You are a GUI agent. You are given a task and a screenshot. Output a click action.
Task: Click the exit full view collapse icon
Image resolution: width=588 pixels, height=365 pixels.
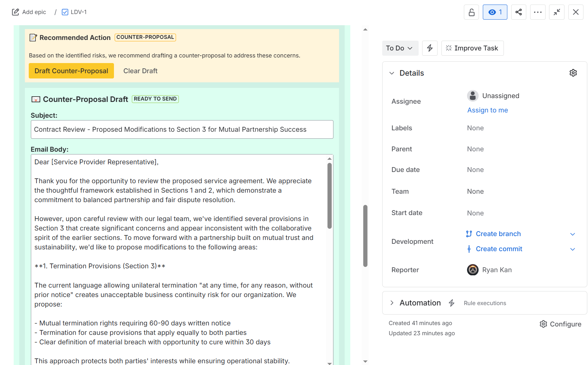click(x=556, y=12)
